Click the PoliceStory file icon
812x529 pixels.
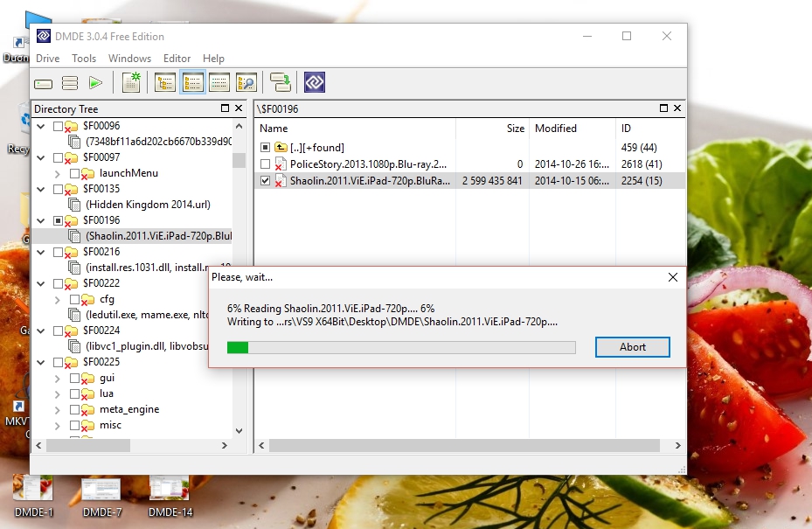click(281, 164)
